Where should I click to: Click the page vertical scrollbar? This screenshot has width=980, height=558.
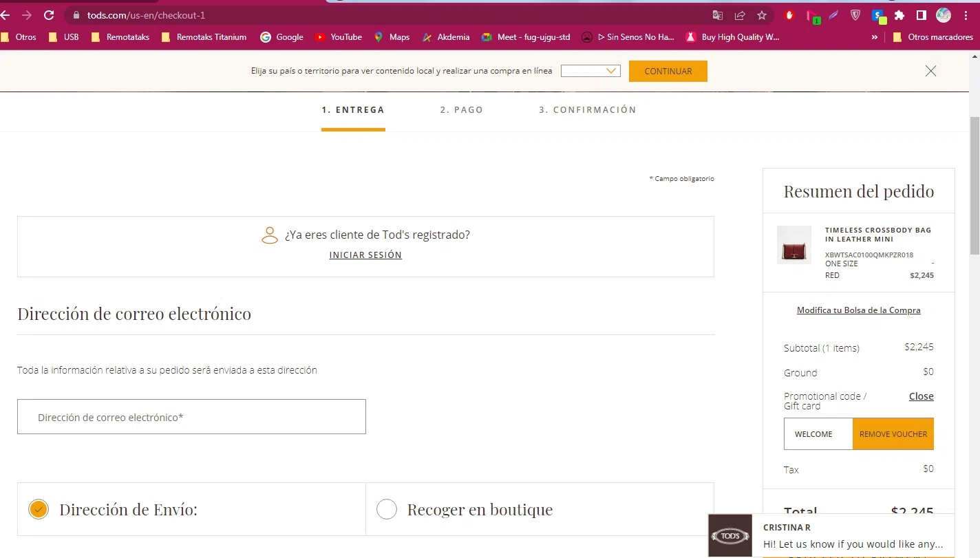tap(974, 186)
